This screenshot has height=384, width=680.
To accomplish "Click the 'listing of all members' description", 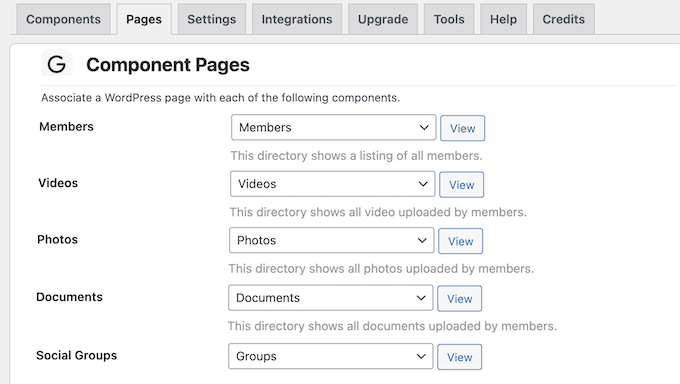I will [x=356, y=155].
